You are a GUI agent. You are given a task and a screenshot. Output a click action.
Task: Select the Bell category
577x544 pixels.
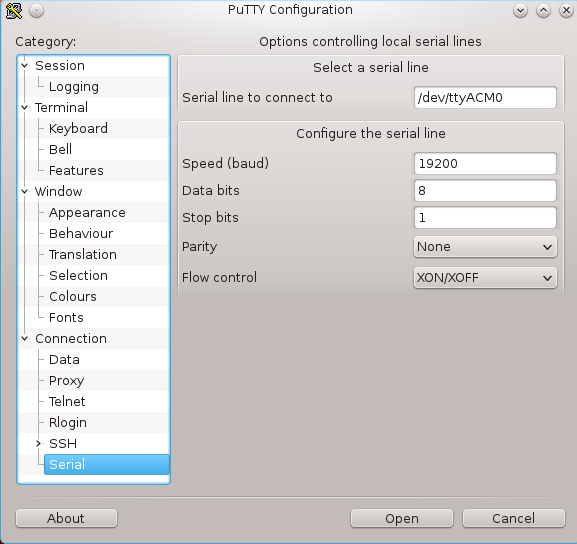(x=60, y=149)
